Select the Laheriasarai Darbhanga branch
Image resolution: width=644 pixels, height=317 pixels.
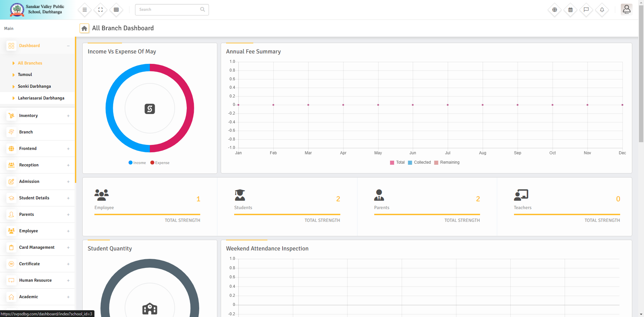click(x=41, y=98)
